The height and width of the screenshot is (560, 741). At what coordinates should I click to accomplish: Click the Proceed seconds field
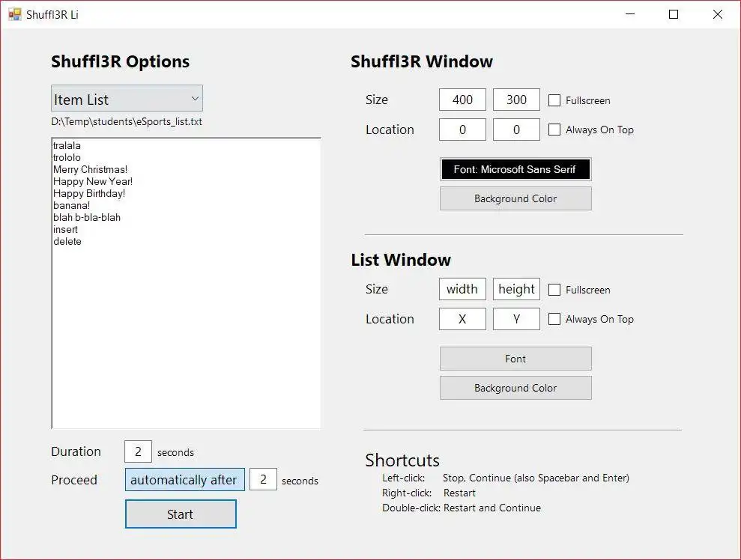[263, 480]
